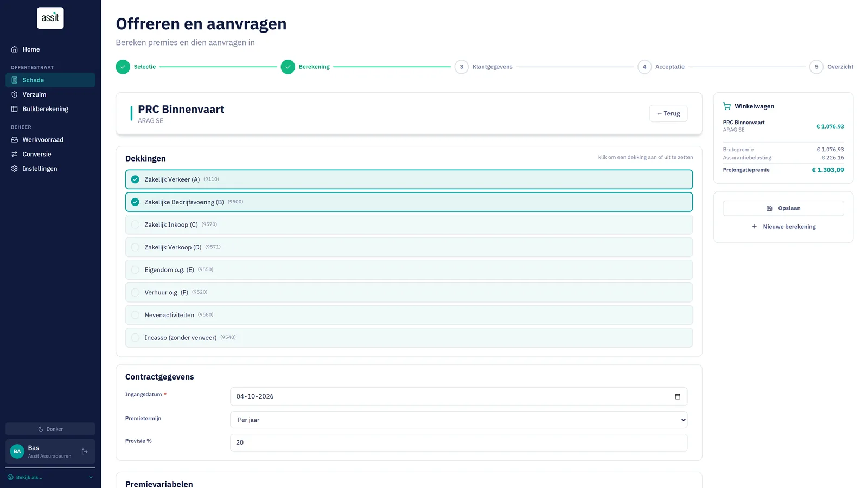Click the Acceptatie step label

pyautogui.click(x=670, y=67)
